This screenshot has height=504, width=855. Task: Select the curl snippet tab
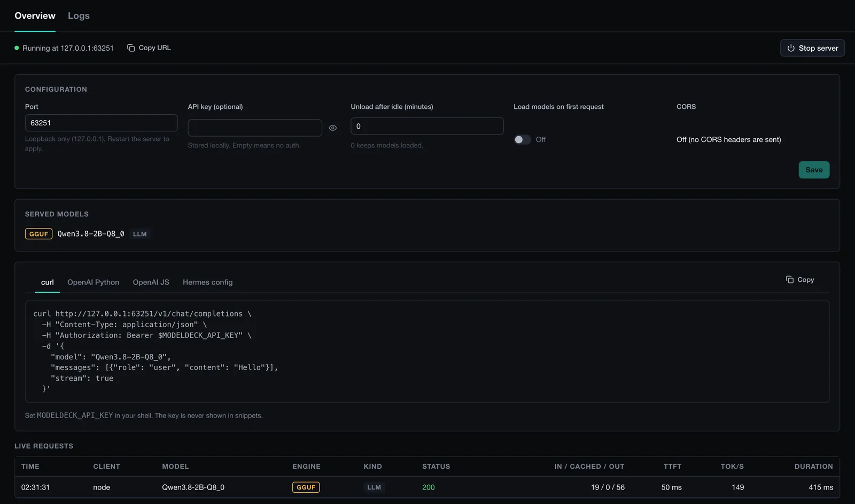click(x=48, y=282)
